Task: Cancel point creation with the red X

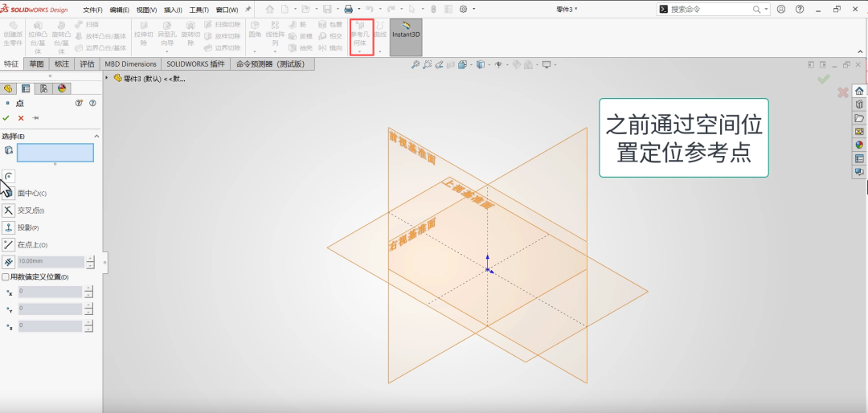Action: (21, 118)
